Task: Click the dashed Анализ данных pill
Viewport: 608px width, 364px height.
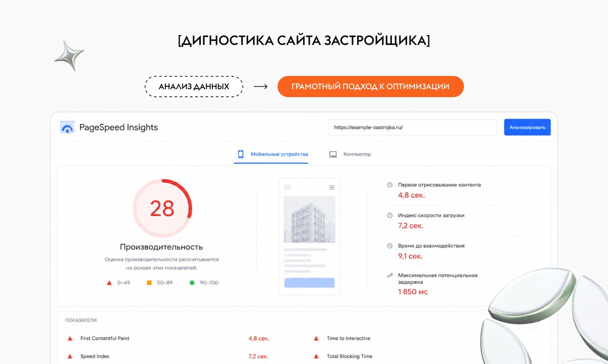Action: (194, 86)
